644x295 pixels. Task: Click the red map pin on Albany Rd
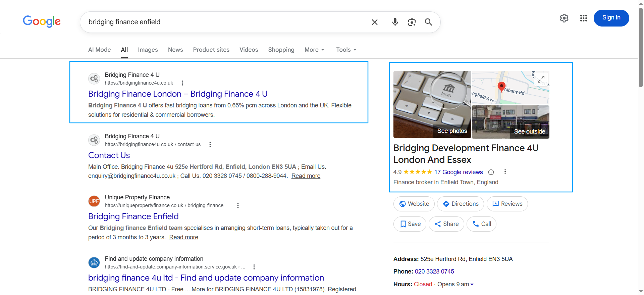tap(501, 87)
